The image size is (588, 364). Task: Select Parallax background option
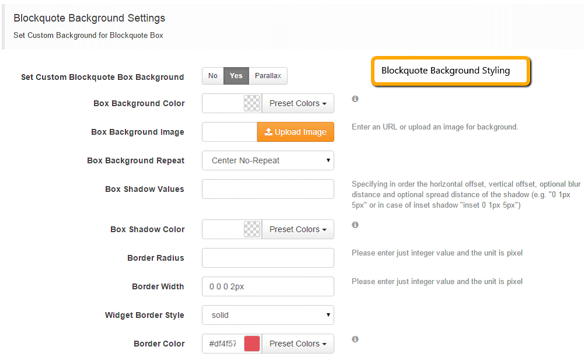268,76
